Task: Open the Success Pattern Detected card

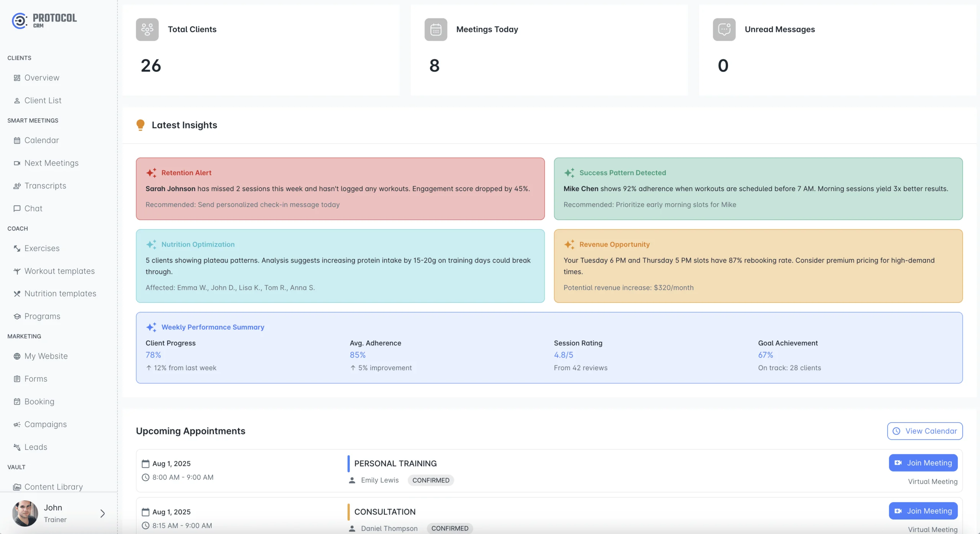Action: tap(758, 189)
